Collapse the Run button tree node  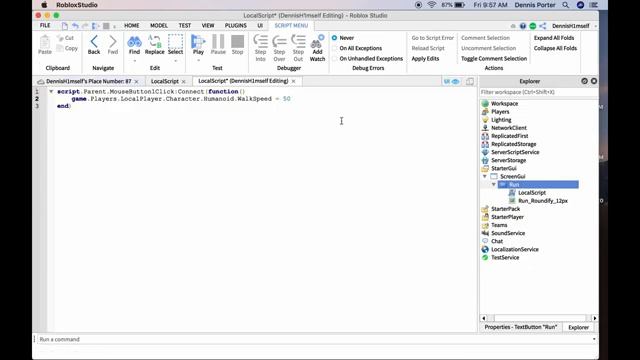[x=494, y=184]
